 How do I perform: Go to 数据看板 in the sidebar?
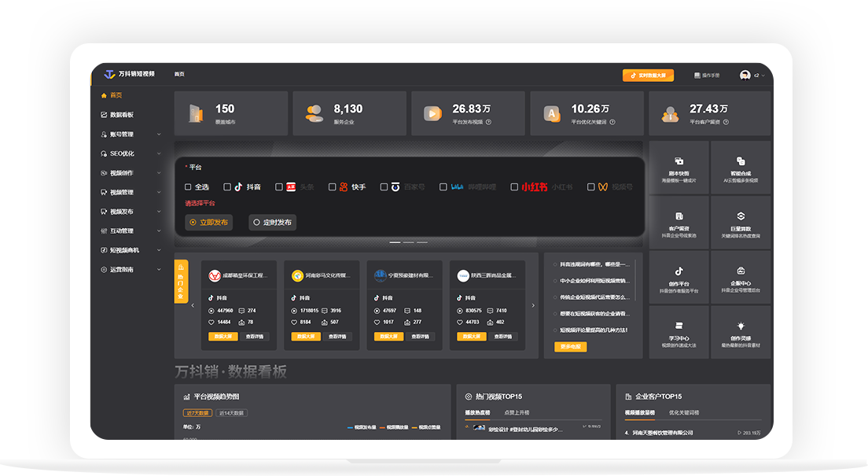click(x=121, y=115)
